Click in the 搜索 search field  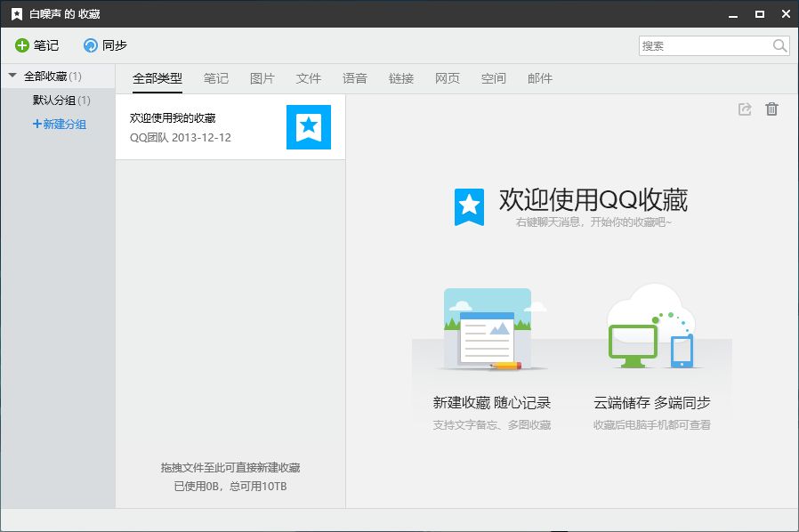pyautogui.click(x=703, y=46)
